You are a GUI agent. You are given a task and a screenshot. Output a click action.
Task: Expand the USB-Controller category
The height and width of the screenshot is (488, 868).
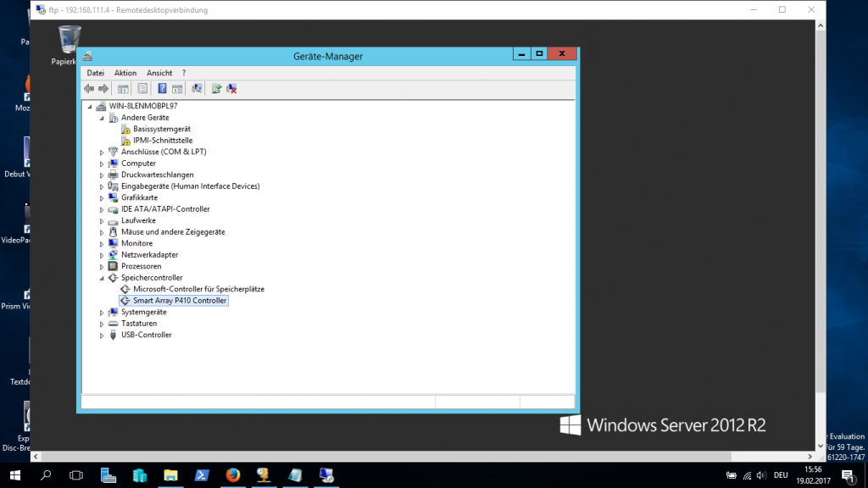[102, 335]
